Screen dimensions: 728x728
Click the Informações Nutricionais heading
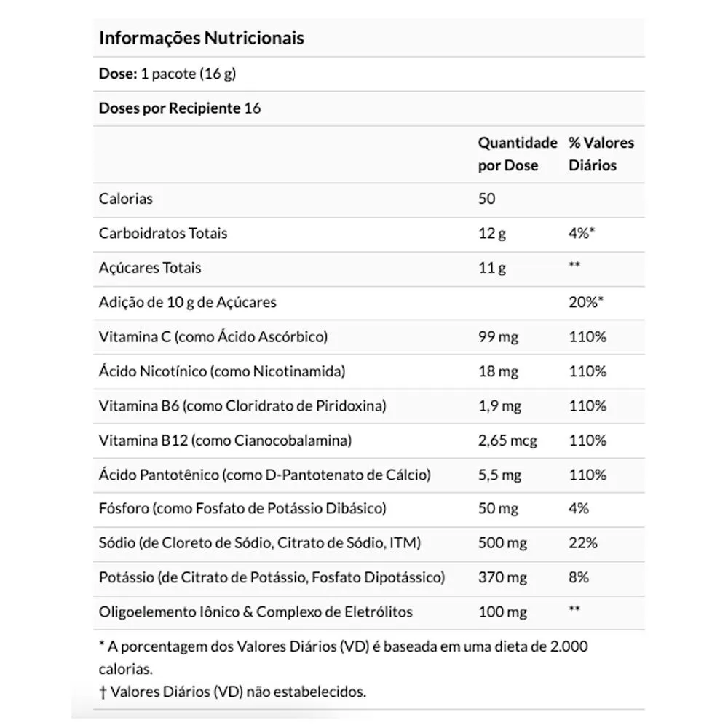click(202, 38)
